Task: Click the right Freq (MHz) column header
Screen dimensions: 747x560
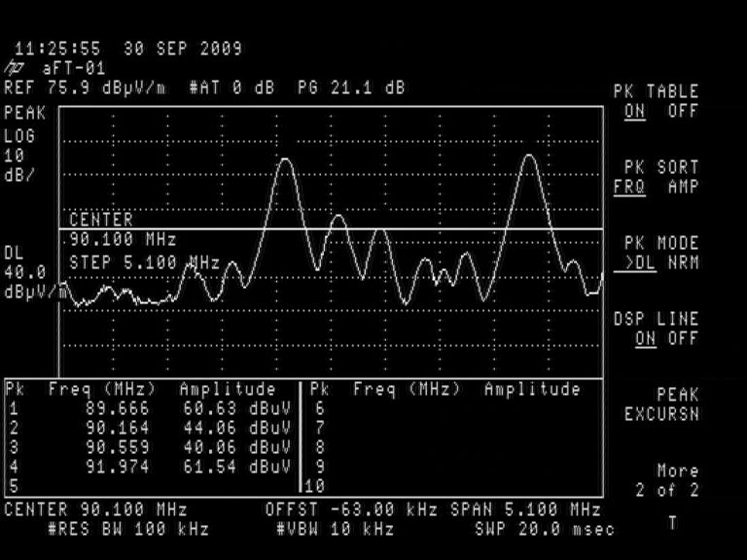Action: pos(407,389)
